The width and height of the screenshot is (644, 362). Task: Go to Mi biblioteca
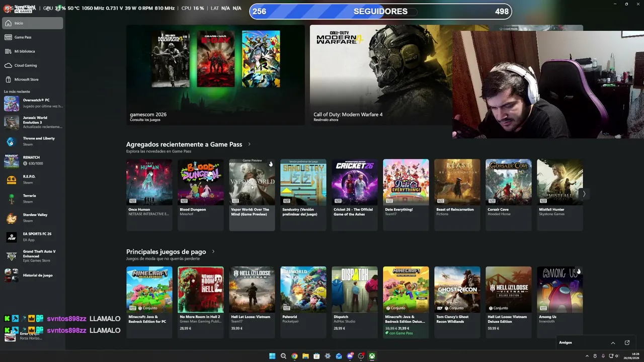click(33, 51)
